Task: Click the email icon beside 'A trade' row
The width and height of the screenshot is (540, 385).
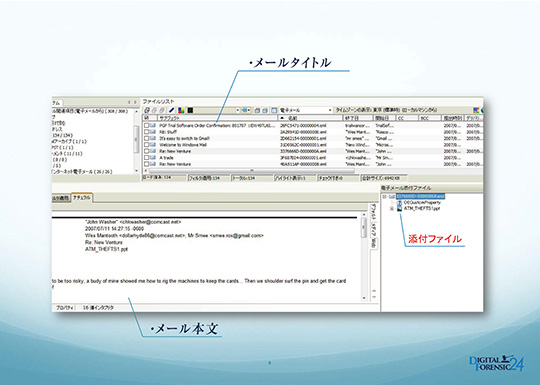Action: pyautogui.click(x=153, y=158)
